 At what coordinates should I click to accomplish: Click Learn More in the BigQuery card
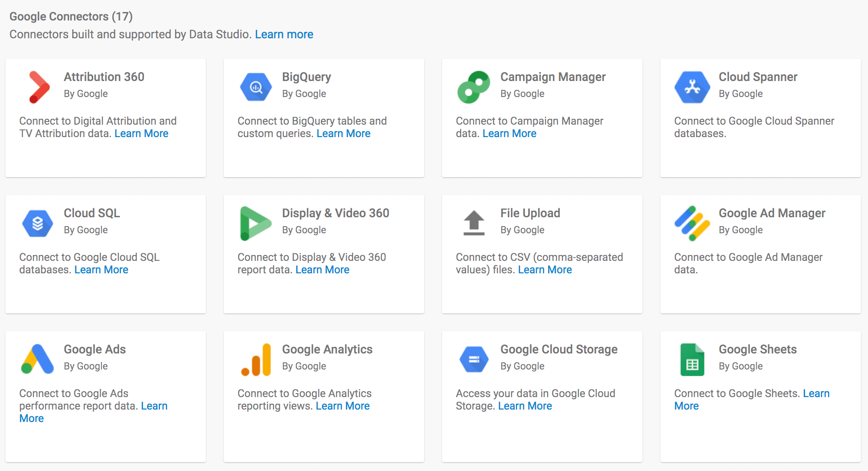343,133
